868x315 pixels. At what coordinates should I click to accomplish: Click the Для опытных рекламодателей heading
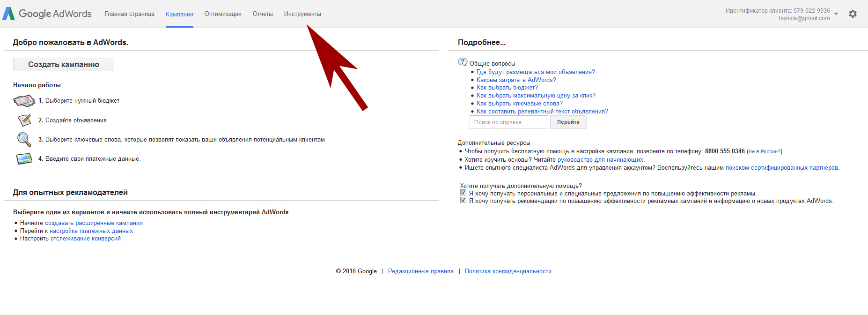[70, 193]
